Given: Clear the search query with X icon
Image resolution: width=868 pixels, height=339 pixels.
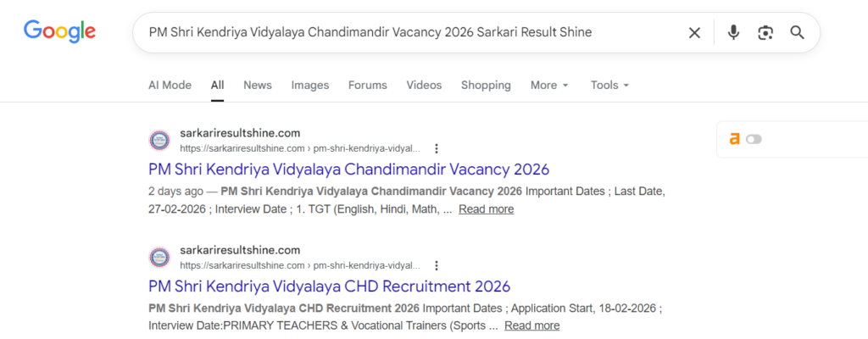Looking at the screenshot, I should pyautogui.click(x=694, y=32).
